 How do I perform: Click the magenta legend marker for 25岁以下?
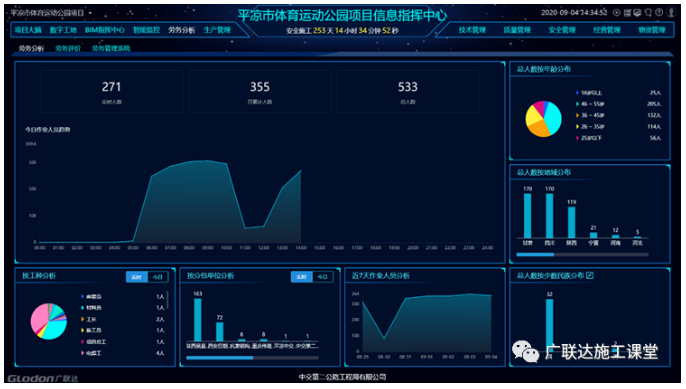pyautogui.click(x=578, y=138)
